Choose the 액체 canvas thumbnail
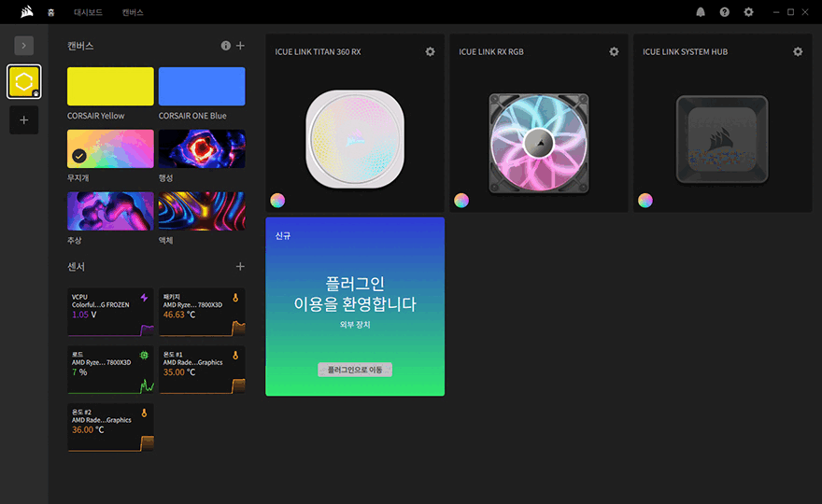The width and height of the screenshot is (822, 504). (x=202, y=211)
